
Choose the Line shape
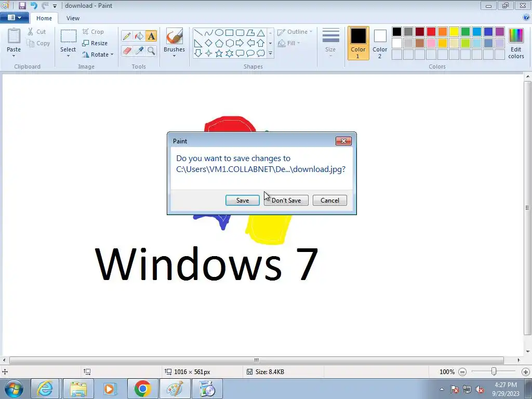tap(198, 33)
